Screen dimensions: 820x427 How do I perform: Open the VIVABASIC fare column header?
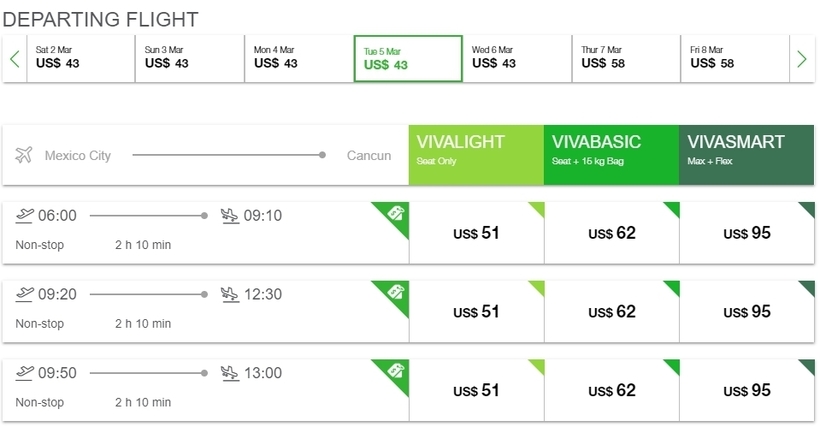pyautogui.click(x=611, y=155)
